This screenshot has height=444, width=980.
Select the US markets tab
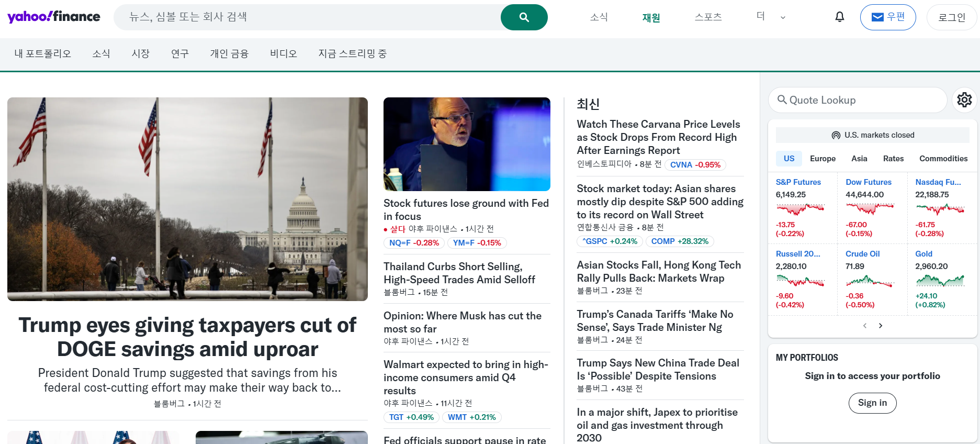[x=789, y=159]
